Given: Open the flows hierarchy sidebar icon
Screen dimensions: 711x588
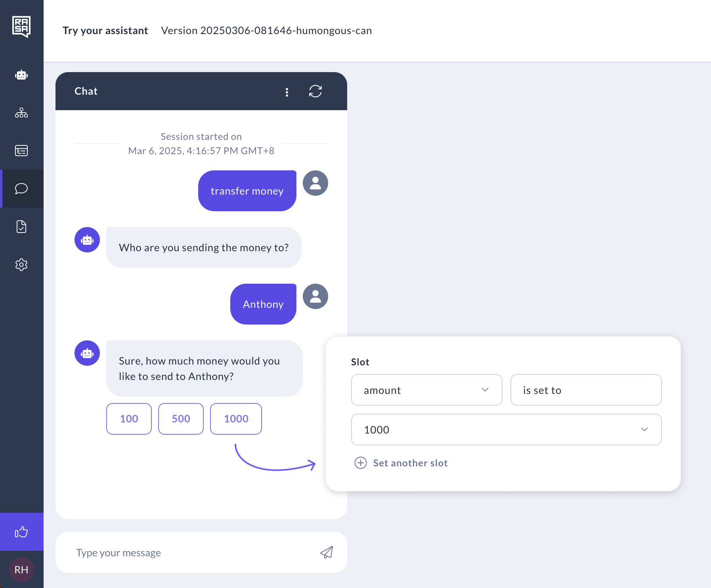Looking at the screenshot, I should tap(21, 113).
